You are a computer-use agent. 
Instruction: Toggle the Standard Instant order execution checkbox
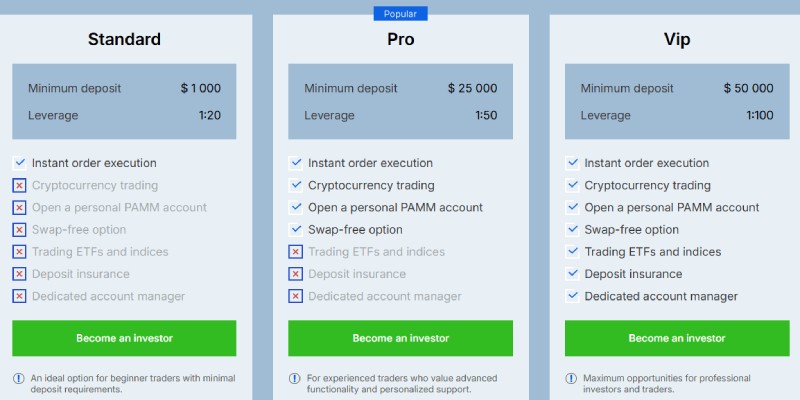[x=19, y=163]
